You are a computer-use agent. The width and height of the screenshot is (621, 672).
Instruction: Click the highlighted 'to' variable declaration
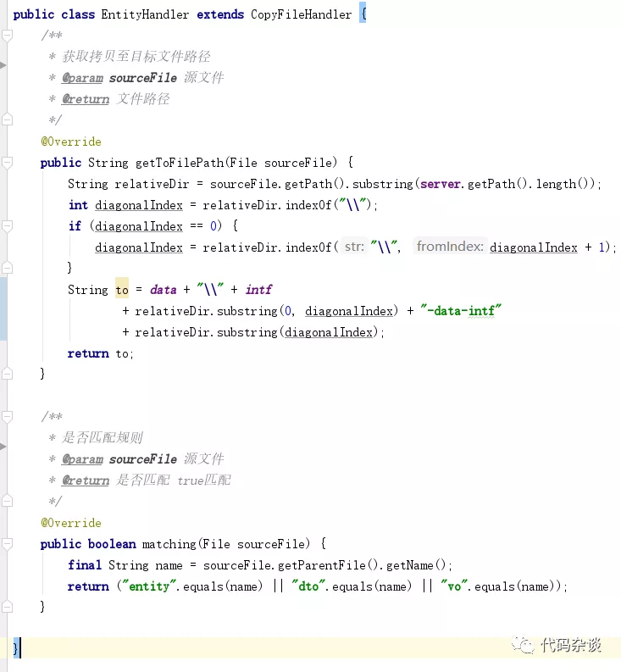(x=122, y=290)
